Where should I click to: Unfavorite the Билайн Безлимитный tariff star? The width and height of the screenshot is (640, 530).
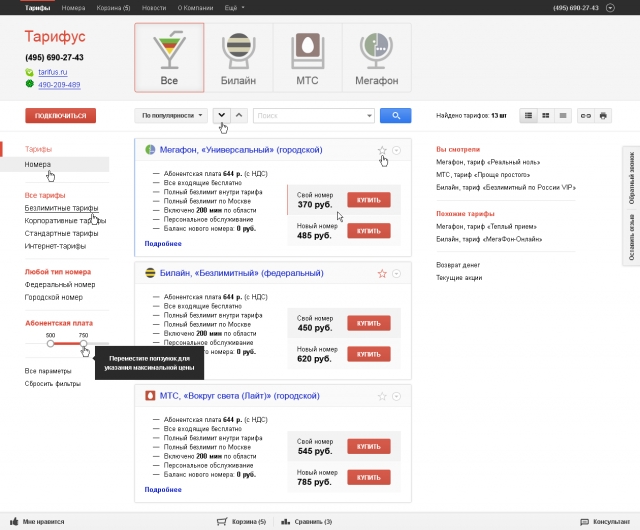[382, 274]
